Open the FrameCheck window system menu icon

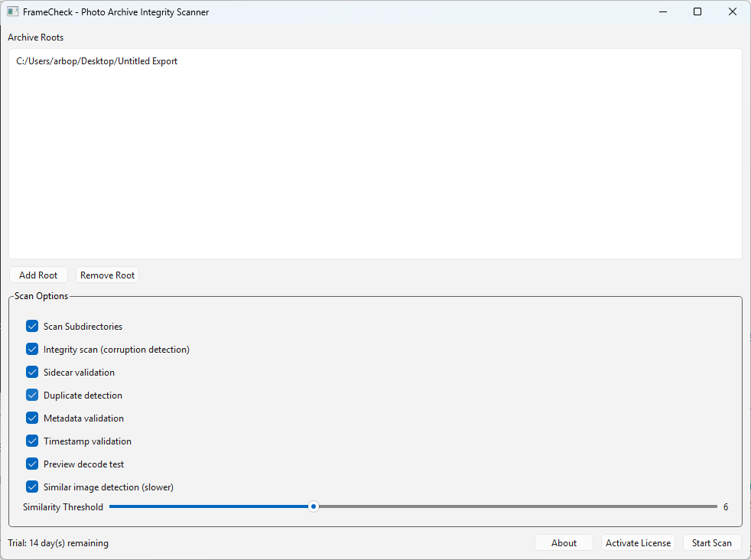[11, 11]
